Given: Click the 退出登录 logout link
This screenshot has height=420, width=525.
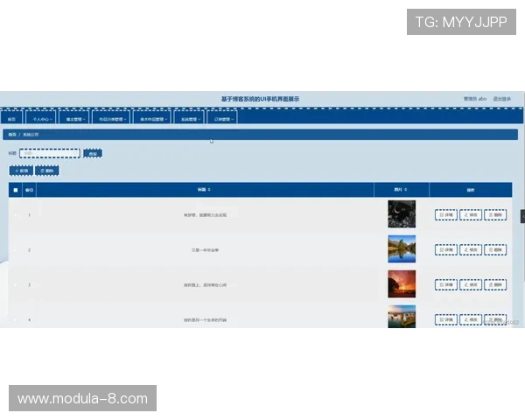Looking at the screenshot, I should coord(502,99).
